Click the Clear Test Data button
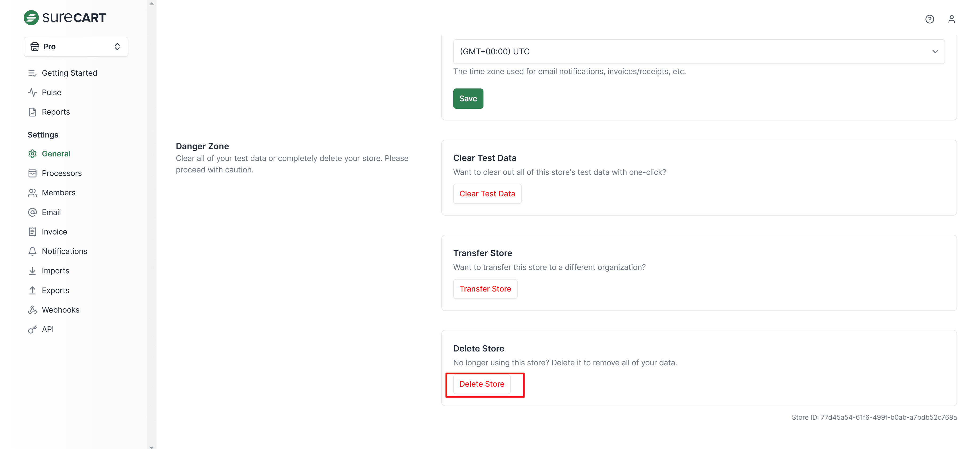Image resolution: width=980 pixels, height=449 pixels. (x=487, y=193)
